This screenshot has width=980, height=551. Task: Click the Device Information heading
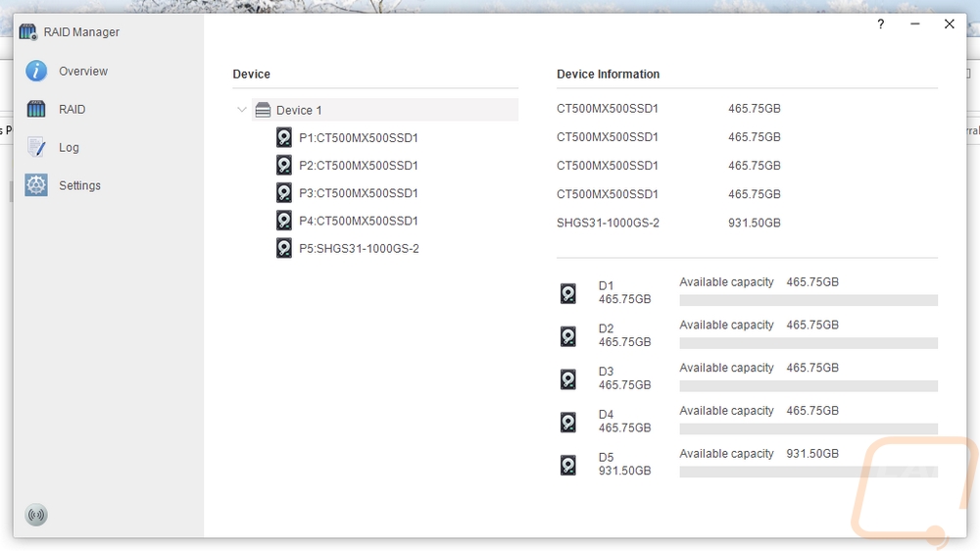[x=609, y=74]
